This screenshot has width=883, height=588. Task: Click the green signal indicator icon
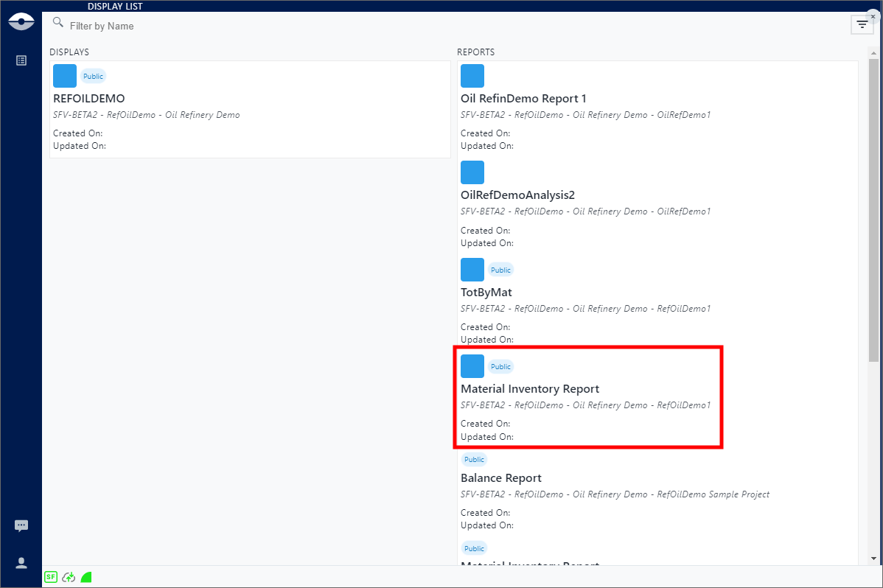86,577
